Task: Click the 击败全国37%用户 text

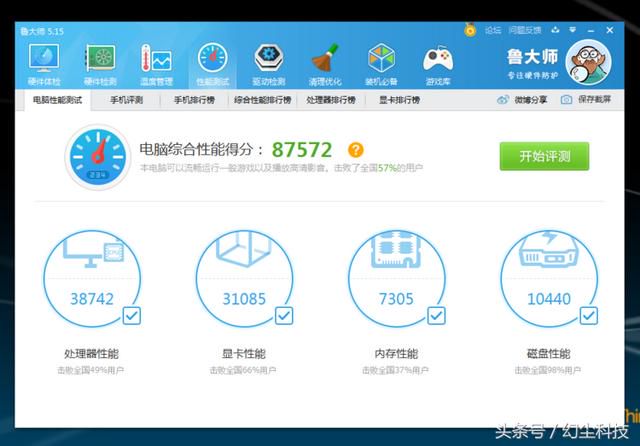Action: click(395, 370)
